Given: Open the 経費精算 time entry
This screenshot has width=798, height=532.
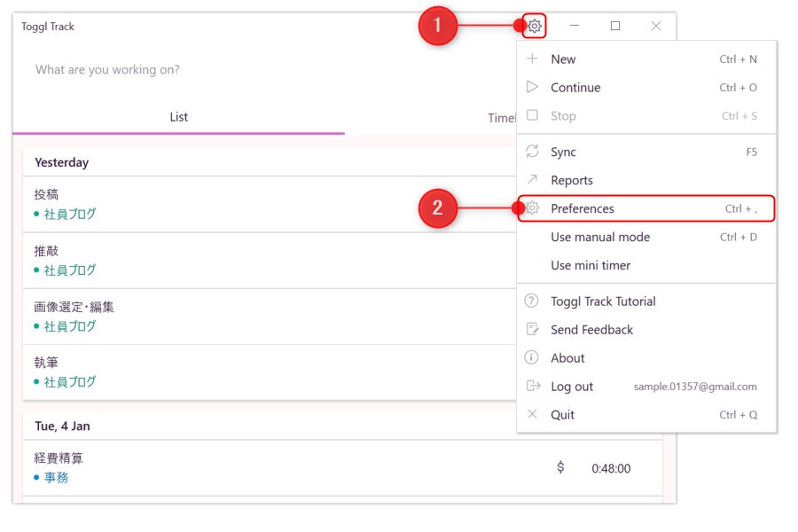Looking at the screenshot, I should point(342,468).
